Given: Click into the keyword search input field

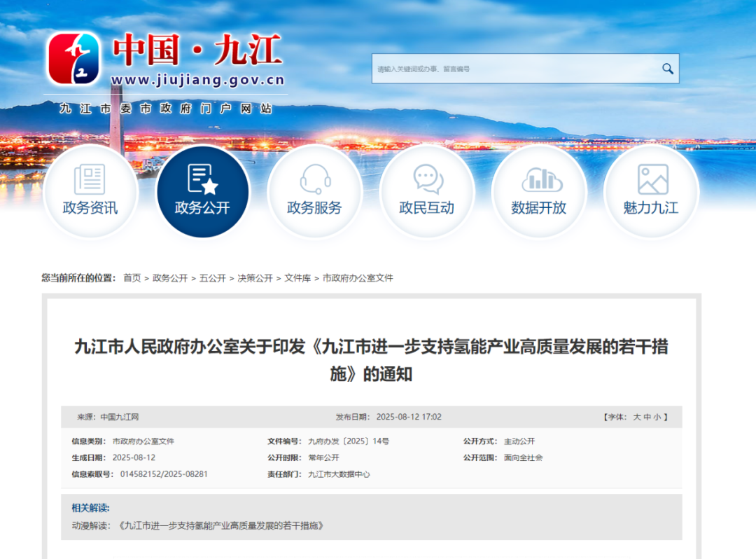Looking at the screenshot, I should 514,69.
